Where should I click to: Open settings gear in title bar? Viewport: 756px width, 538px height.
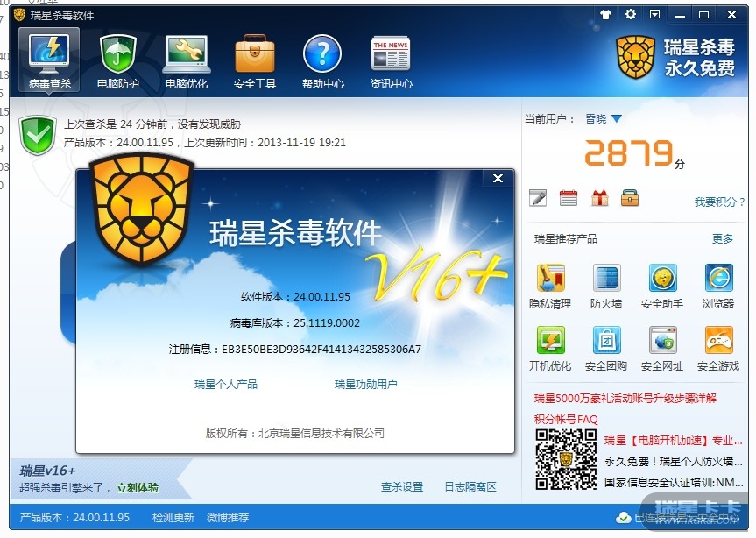[x=630, y=14]
